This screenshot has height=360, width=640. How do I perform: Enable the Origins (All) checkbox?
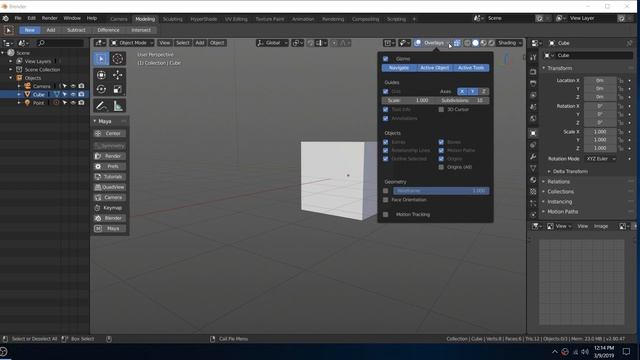[441, 167]
